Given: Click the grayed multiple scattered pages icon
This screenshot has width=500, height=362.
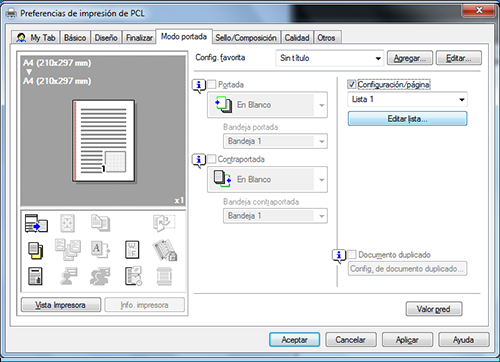Looking at the screenshot, I should click(68, 250).
